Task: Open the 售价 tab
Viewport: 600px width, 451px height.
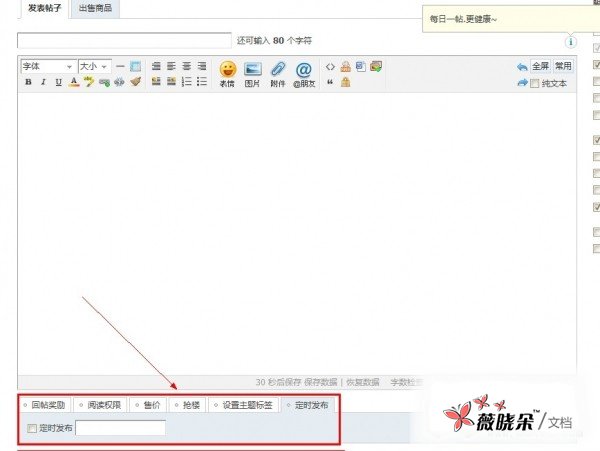Action: (x=148, y=405)
